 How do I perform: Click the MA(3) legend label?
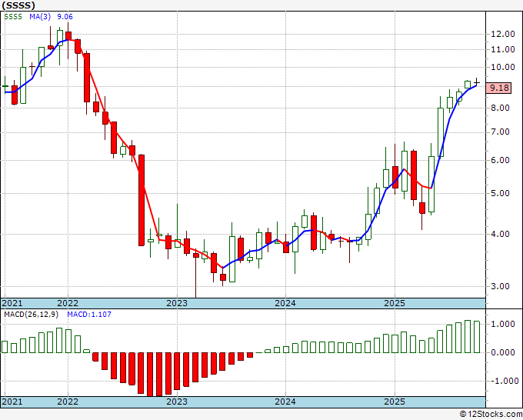click(40, 17)
